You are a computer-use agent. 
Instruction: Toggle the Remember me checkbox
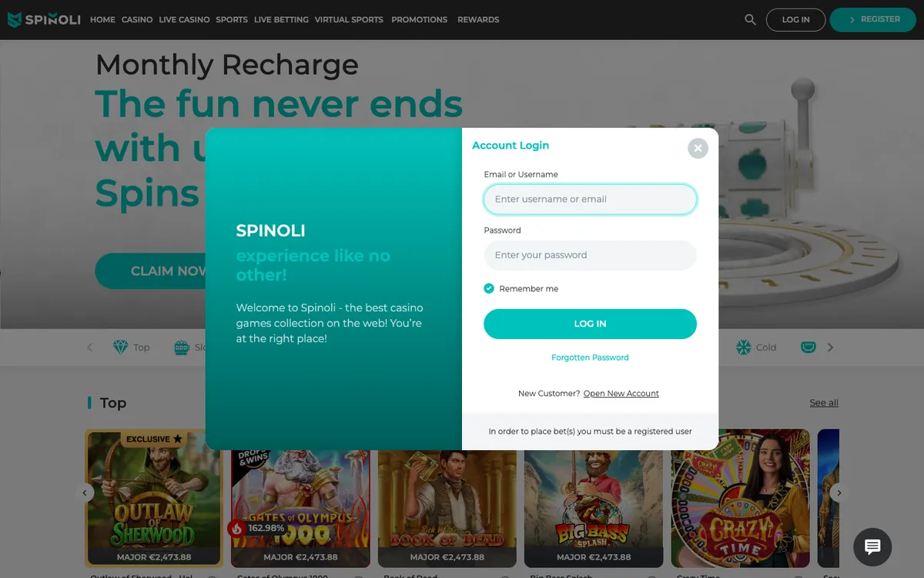(489, 288)
